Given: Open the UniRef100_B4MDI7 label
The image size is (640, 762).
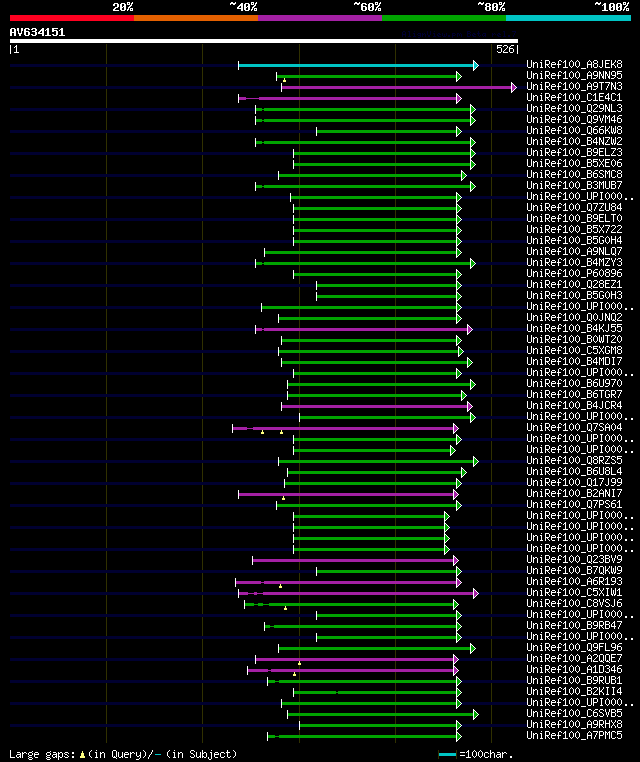Looking at the screenshot, I should pyautogui.click(x=574, y=362).
